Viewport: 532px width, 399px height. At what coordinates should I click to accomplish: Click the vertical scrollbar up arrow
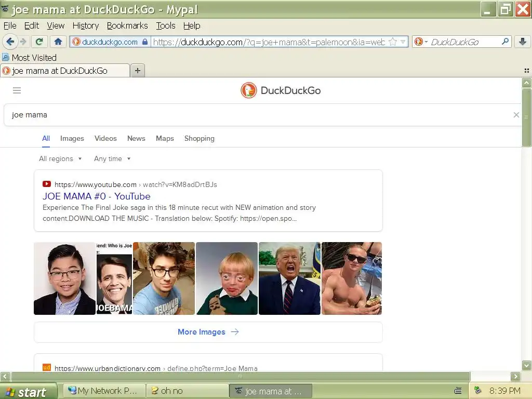point(527,83)
